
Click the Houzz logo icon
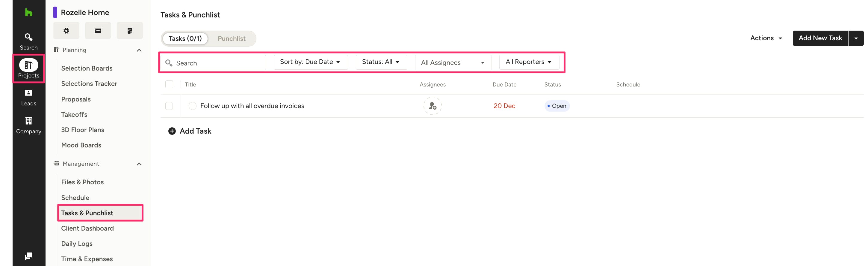29,13
